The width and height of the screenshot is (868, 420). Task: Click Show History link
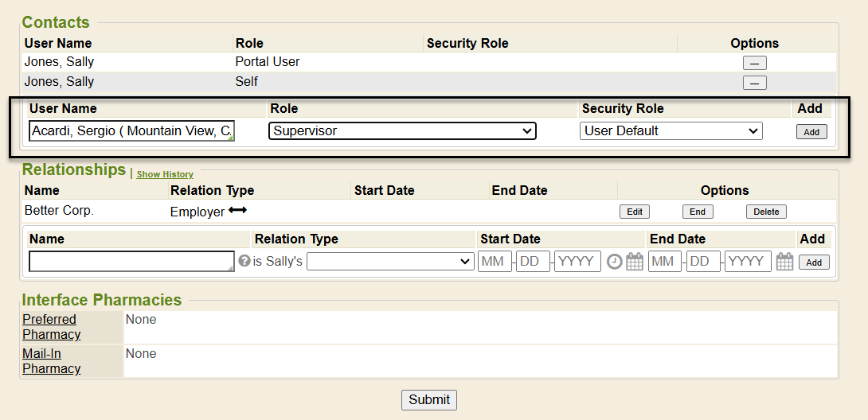[x=165, y=174]
